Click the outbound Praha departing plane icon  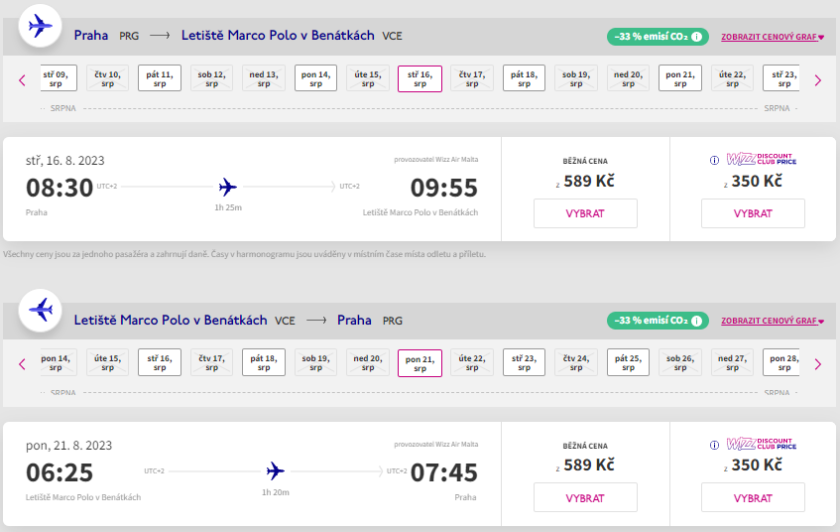click(40, 26)
